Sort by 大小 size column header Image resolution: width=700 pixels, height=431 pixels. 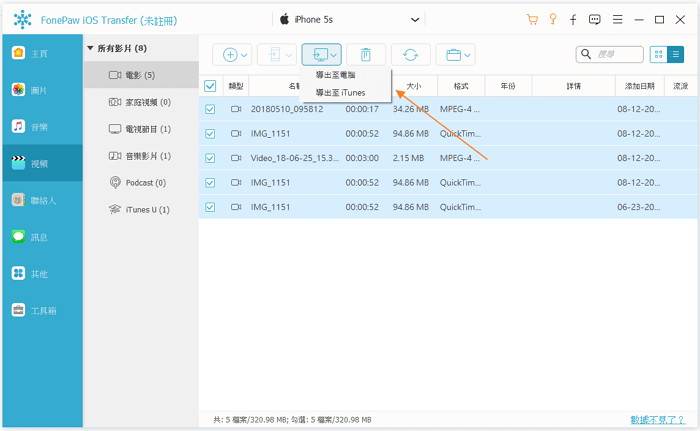(414, 86)
